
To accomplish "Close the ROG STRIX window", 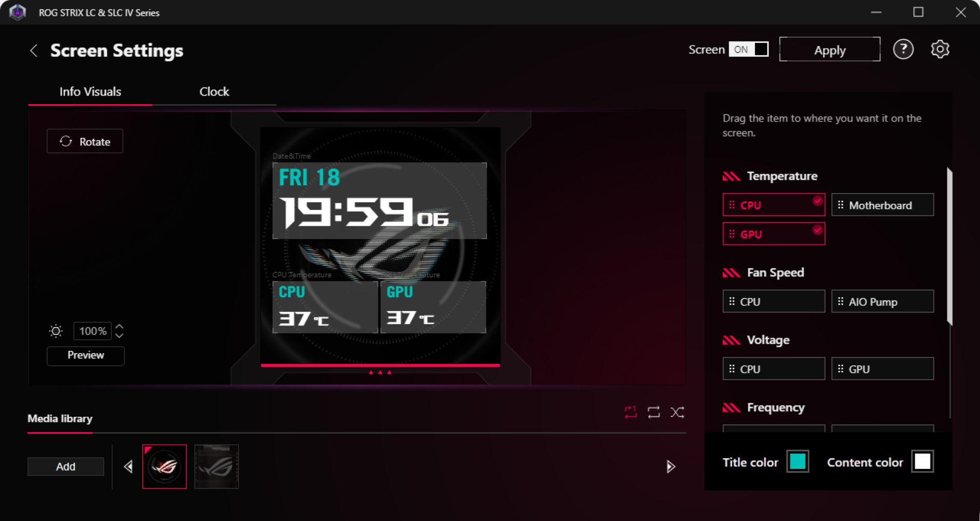I will 961,12.
